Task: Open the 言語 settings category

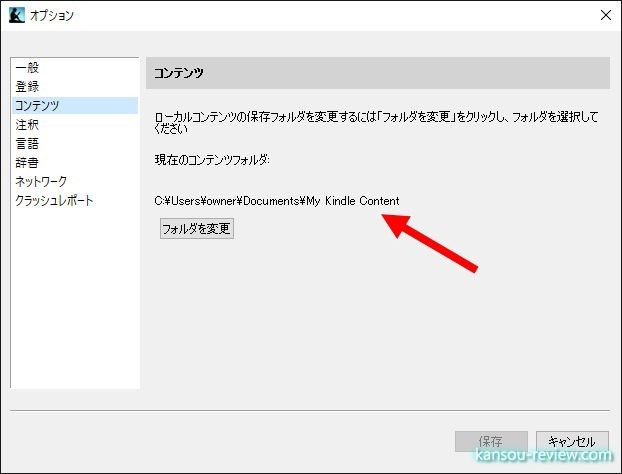Action: coord(75,144)
